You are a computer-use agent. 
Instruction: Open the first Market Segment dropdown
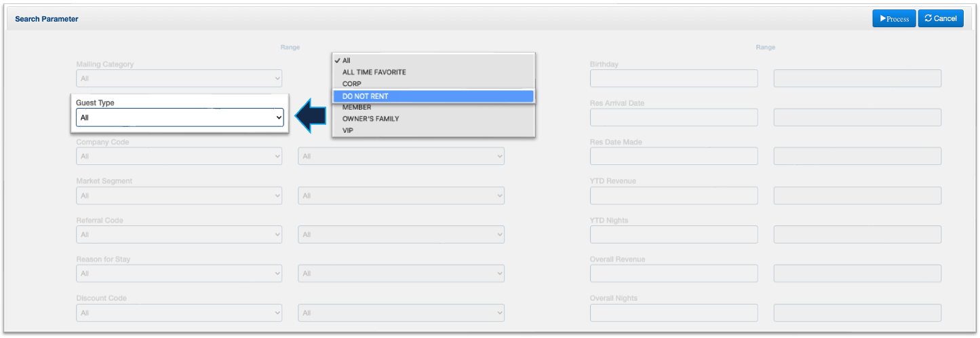179,196
